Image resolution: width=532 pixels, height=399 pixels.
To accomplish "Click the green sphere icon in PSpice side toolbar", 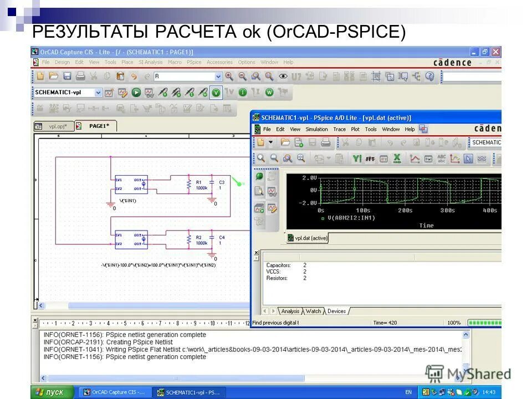I will [259, 176].
